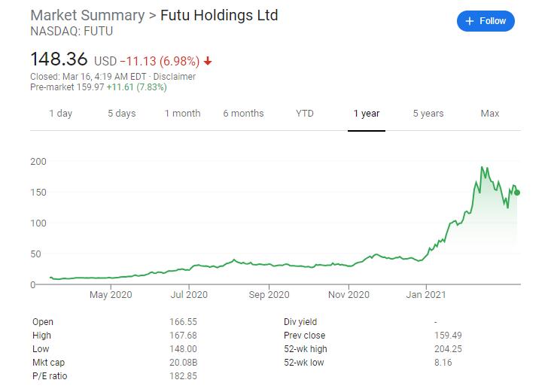Switch to 5 years chart range
Screen dimensions: 557x392
click(x=428, y=114)
